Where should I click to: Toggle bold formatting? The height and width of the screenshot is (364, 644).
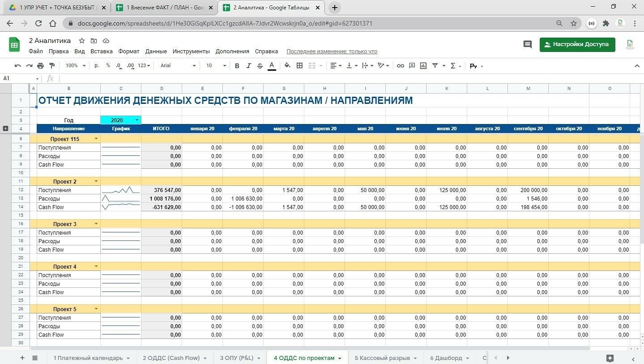tap(237, 66)
